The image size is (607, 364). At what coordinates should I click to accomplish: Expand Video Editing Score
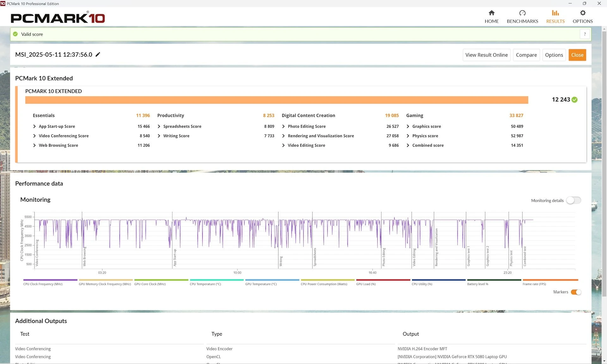284,145
